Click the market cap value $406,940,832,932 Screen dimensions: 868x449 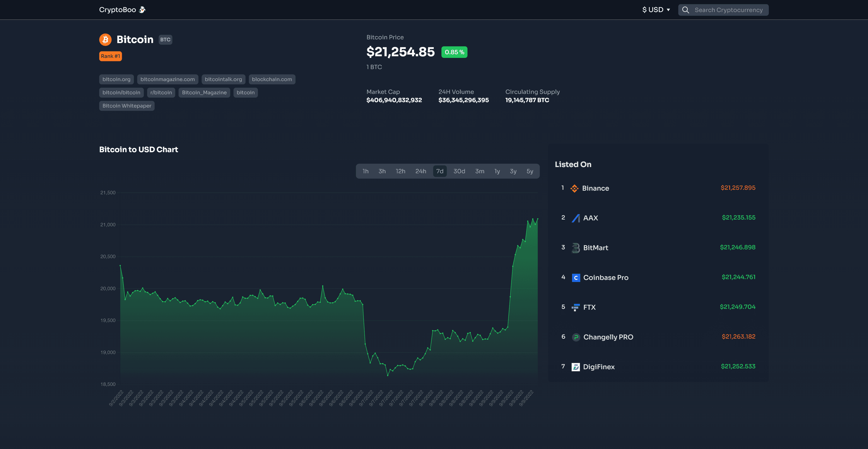(394, 100)
